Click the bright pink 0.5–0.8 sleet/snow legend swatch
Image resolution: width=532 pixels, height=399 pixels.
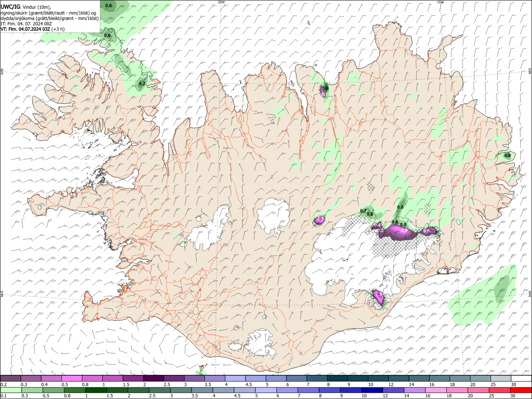(x=72, y=379)
